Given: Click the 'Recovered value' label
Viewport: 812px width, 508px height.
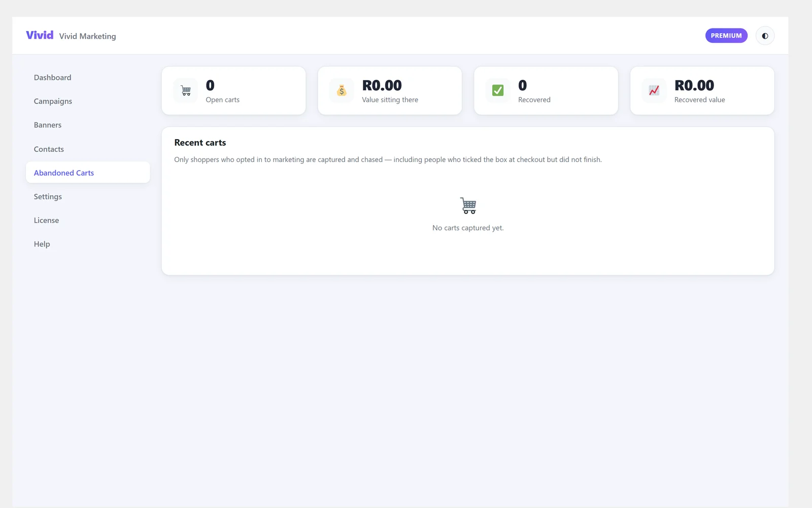Looking at the screenshot, I should (x=699, y=100).
